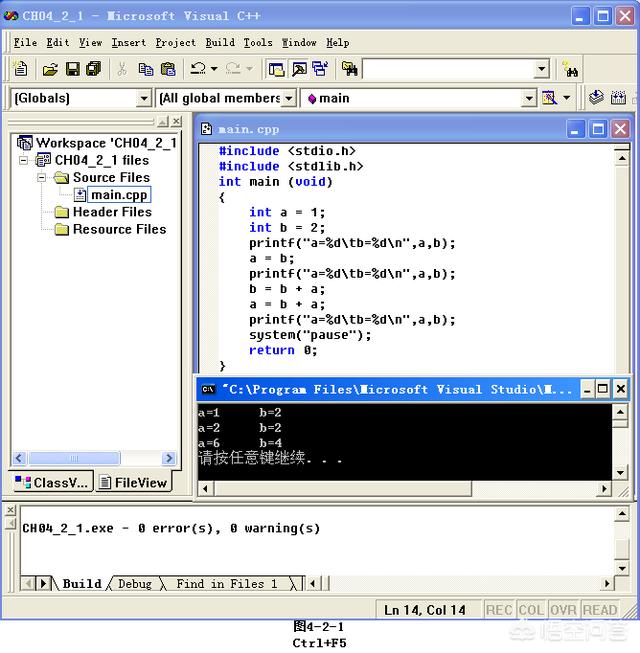The image size is (640, 653).
Task: Click the output window scroll up arrow
Action: [622, 514]
